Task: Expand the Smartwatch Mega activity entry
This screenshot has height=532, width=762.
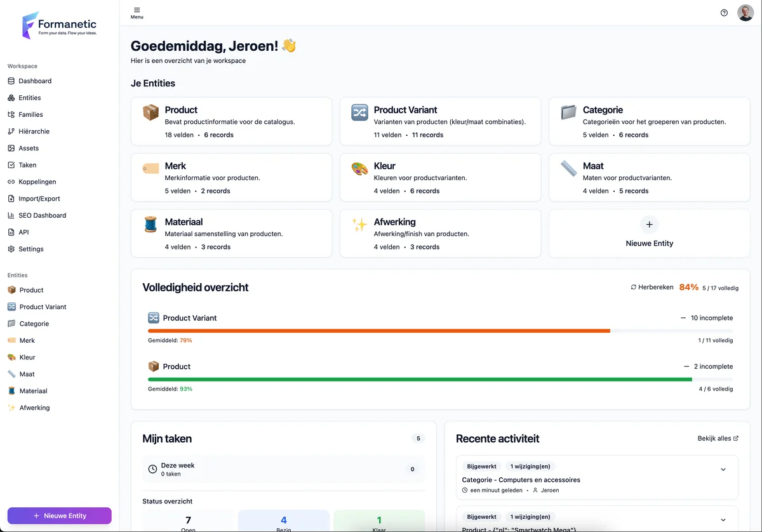Action: [x=723, y=519]
